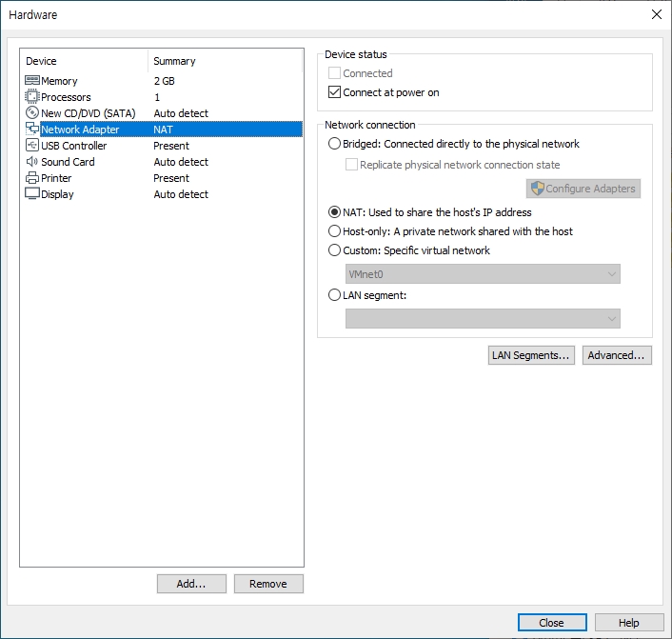Open the VMnet0 dropdown
The height and width of the screenshot is (639, 672).
click(x=483, y=274)
